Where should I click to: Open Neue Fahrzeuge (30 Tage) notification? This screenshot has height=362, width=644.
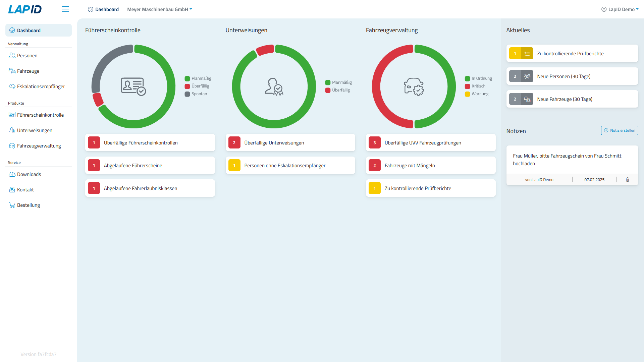[572, 99]
